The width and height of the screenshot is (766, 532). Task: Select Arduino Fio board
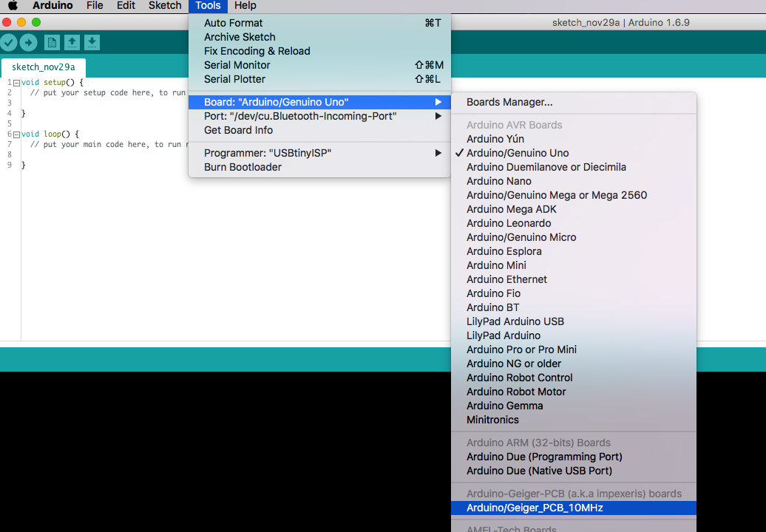(574, 293)
